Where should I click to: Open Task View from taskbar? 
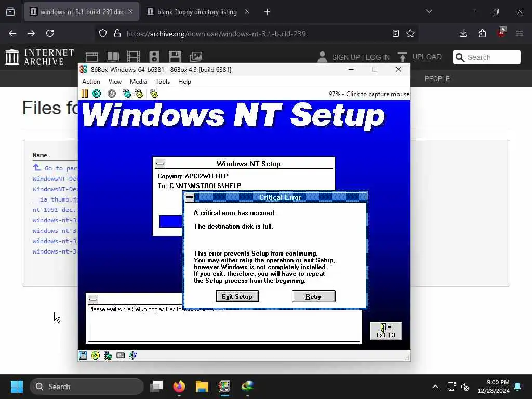(x=157, y=387)
